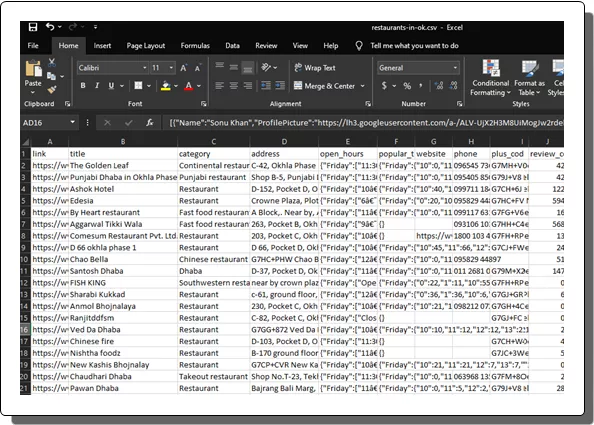This screenshot has height=425, width=594.
Task: Open Alignment settings dialog launcher
Action: pyautogui.click(x=368, y=104)
